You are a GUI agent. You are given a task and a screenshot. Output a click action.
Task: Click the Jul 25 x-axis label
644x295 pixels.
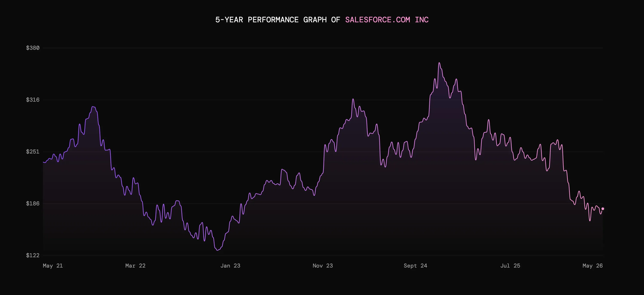[510, 266]
